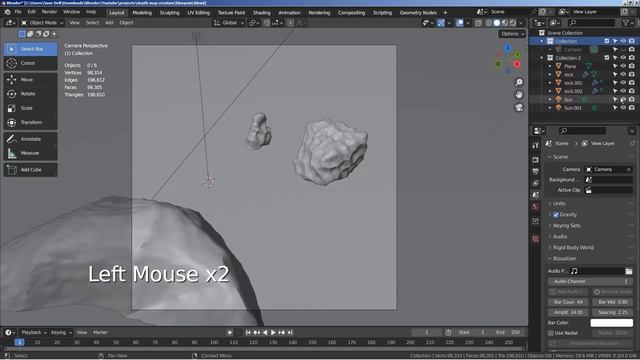Toggle Sun.001 viewport visibility eye
Image resolution: width=640 pixels, height=360 pixels.
coord(623,108)
